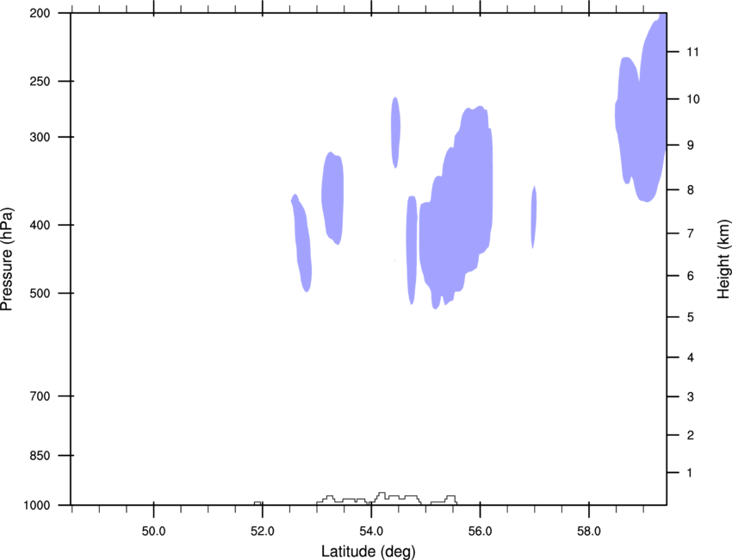This screenshot has width=732, height=560.
Task: Select the 300 pressure tick label
Action: [40, 137]
